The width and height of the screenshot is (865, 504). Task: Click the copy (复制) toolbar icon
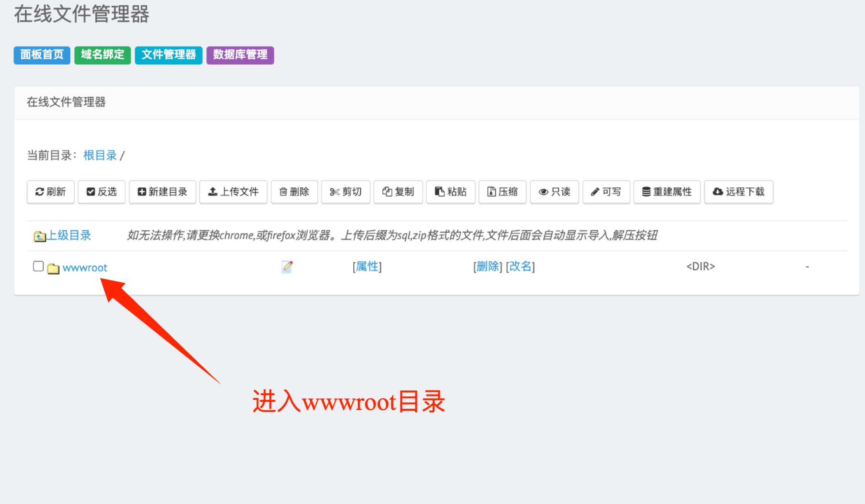coord(398,192)
